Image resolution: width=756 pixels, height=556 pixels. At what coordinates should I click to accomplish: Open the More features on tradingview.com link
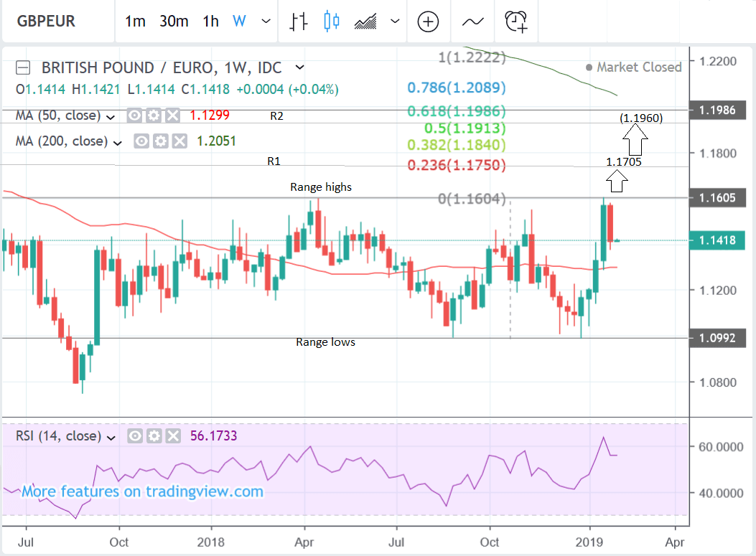tap(142, 491)
